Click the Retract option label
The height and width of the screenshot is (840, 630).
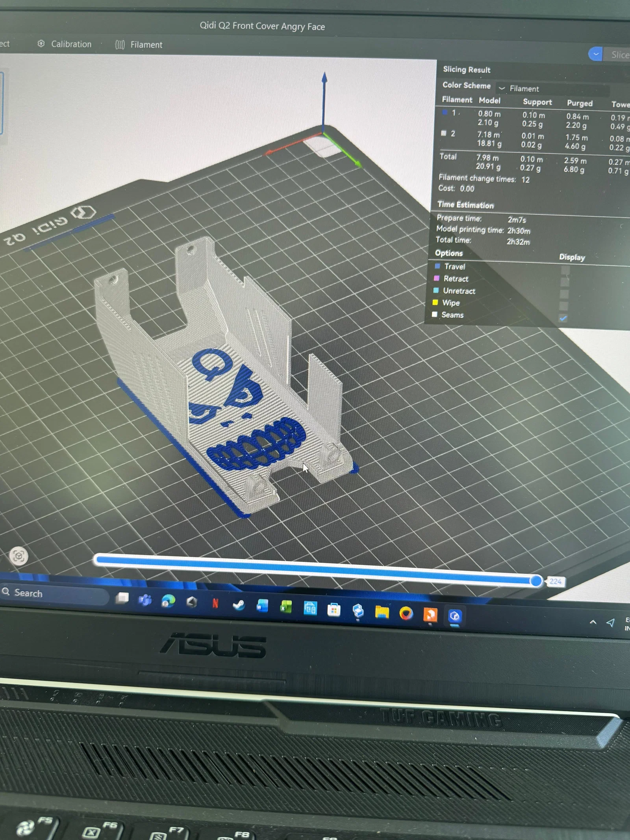[x=456, y=279]
